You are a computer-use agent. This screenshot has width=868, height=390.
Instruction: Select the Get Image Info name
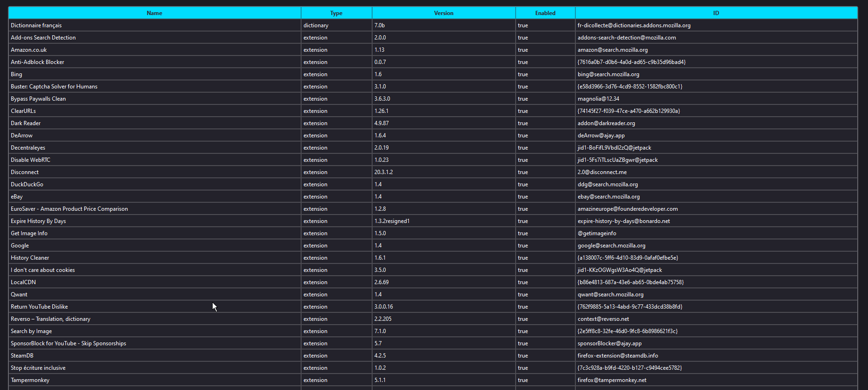154,233
